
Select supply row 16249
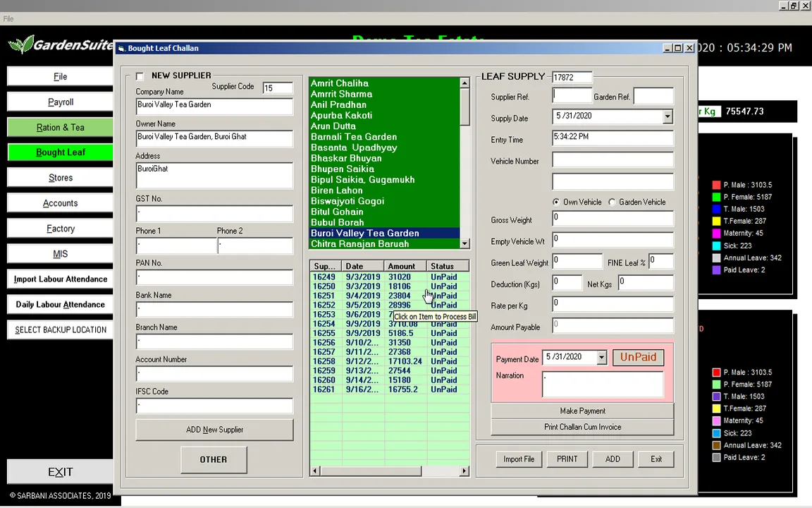coord(389,277)
